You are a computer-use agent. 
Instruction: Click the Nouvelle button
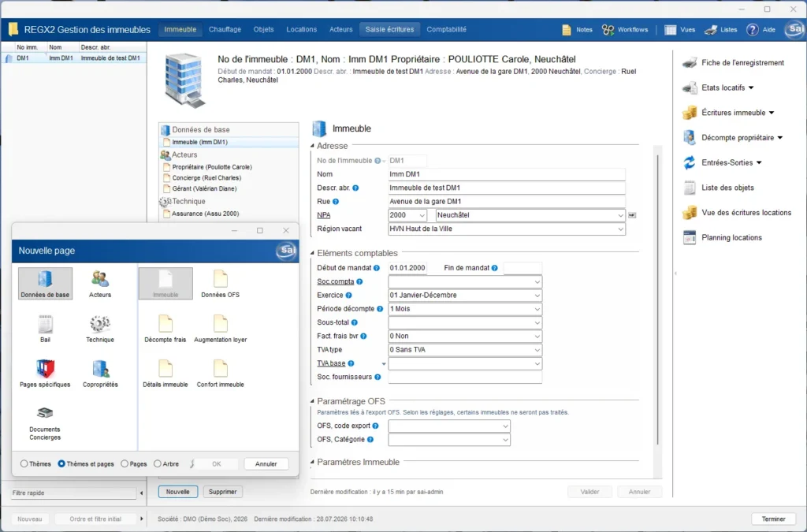[177, 492]
